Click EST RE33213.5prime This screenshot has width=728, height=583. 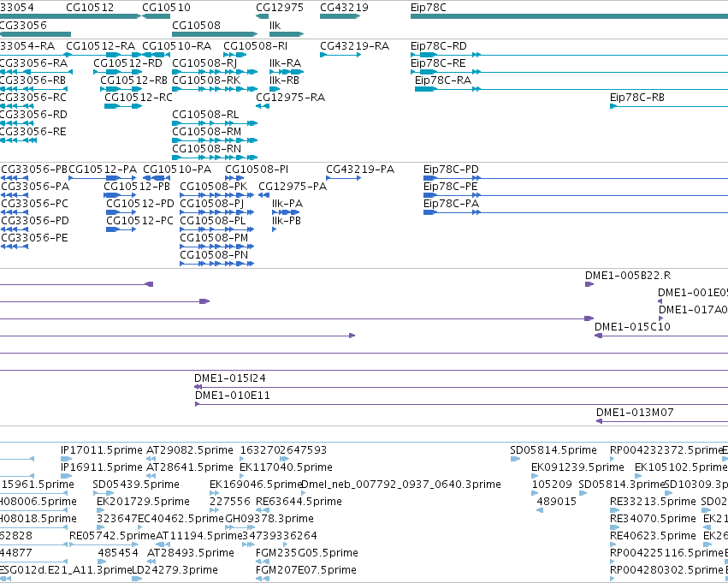click(653, 503)
